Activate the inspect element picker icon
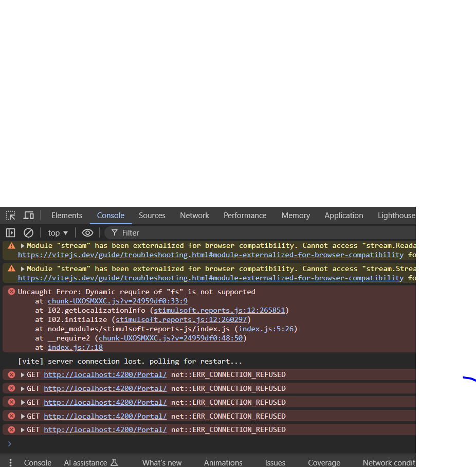476x467 pixels. coord(11,215)
